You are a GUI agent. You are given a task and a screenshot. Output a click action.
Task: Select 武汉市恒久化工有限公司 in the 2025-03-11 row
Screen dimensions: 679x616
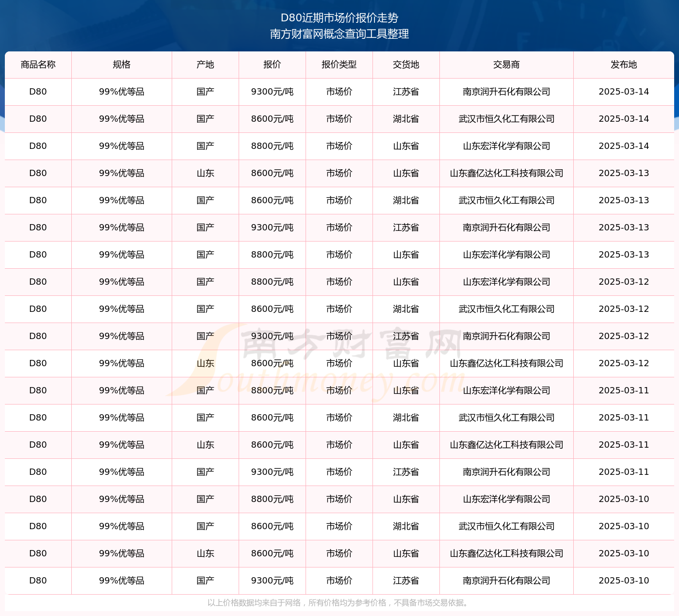pos(506,418)
